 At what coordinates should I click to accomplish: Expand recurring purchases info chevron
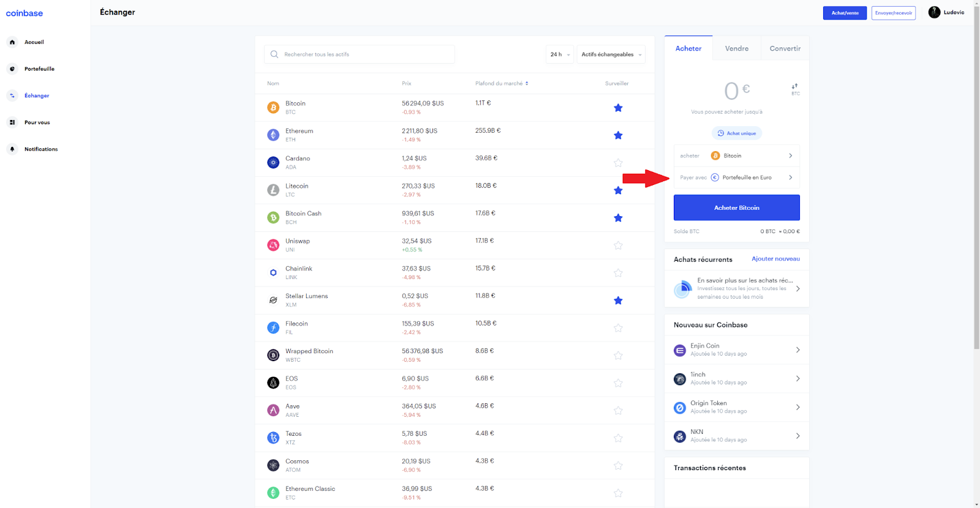797,288
